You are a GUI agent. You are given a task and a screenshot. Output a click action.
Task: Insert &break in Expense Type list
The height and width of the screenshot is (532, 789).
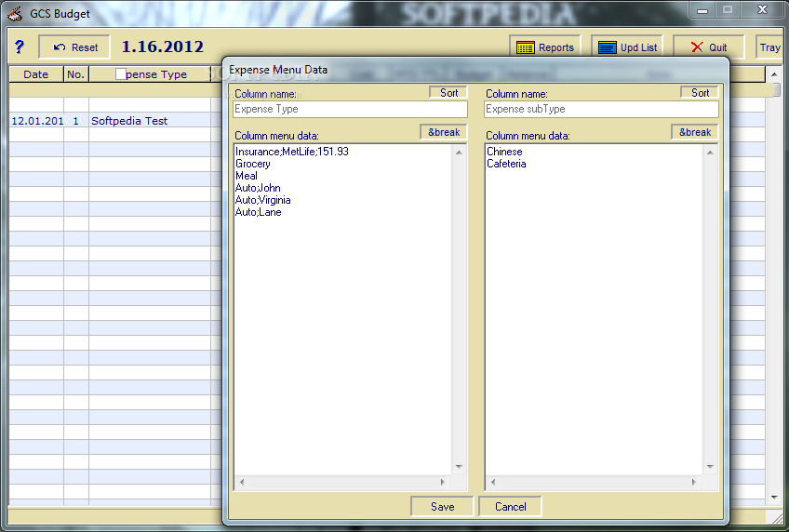pyautogui.click(x=444, y=132)
